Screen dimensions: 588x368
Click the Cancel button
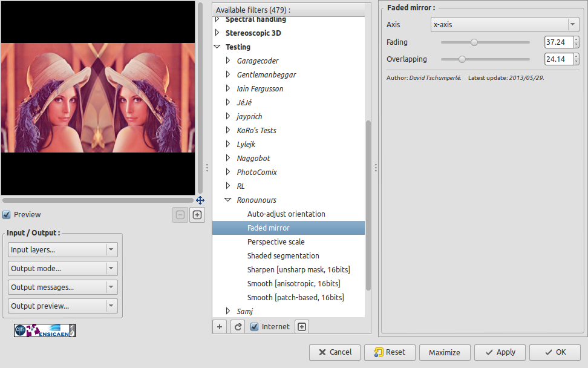(335, 353)
